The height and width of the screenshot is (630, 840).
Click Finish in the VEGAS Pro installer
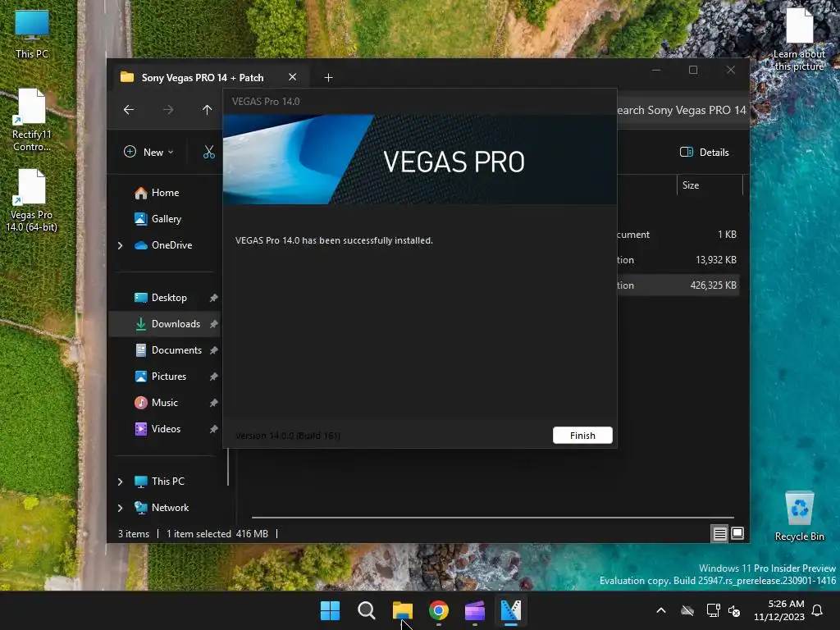point(582,435)
